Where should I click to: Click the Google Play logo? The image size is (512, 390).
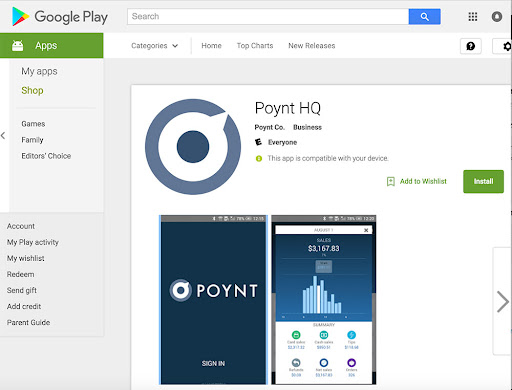[x=60, y=17]
